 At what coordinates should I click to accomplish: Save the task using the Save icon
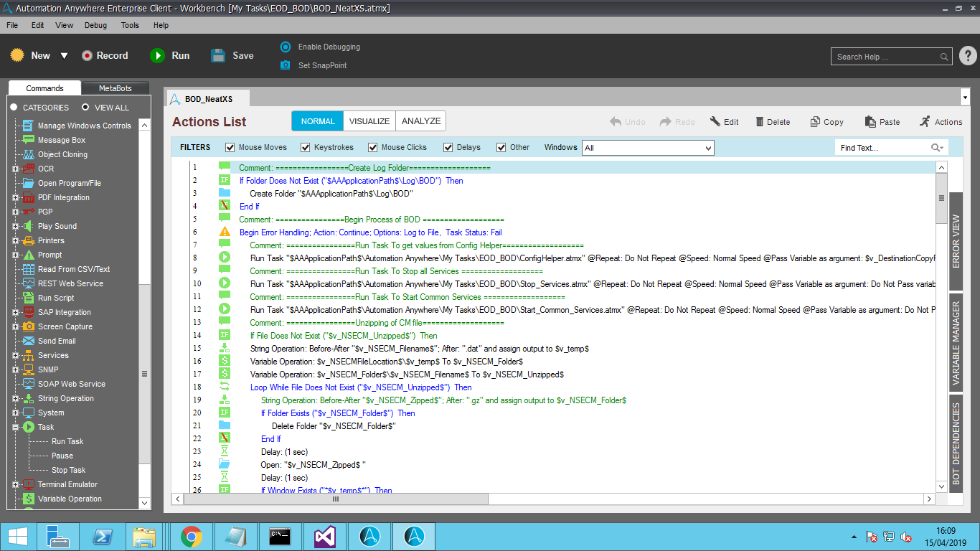tap(218, 55)
